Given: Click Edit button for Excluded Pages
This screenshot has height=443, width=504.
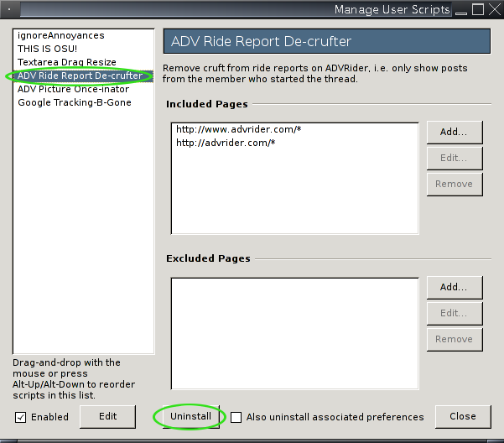Looking at the screenshot, I should click(x=455, y=314).
